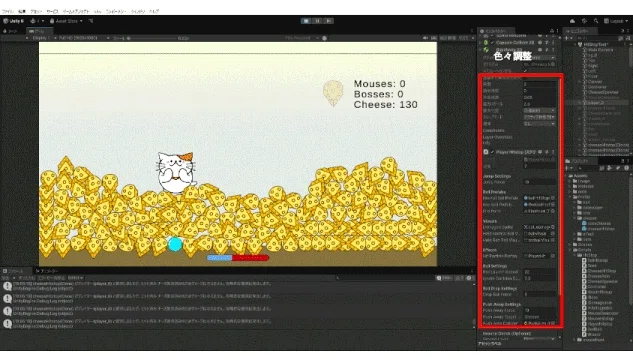This screenshot has width=633, height=360.
Task: Click the Project search-by-label filter icon
Action: [x=618, y=168]
